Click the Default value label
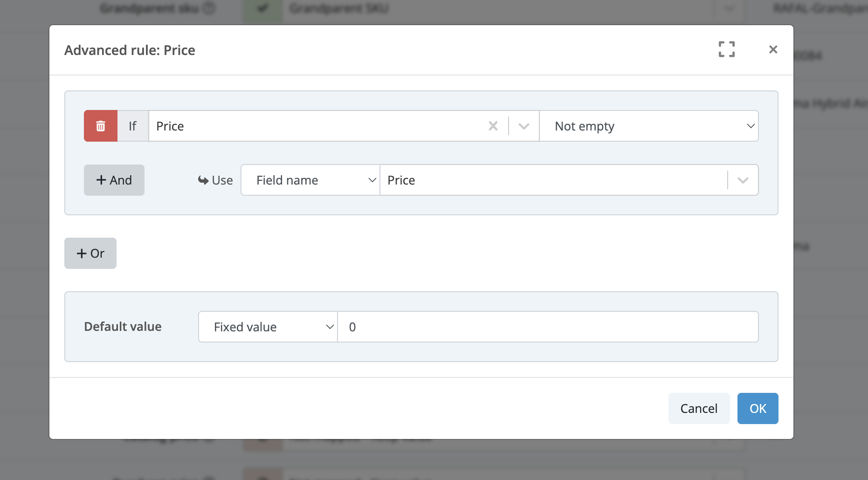 [123, 327]
